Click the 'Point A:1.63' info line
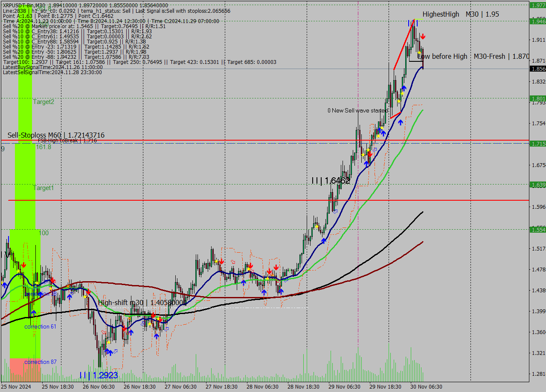This screenshot has width=546, height=392. coord(58,16)
